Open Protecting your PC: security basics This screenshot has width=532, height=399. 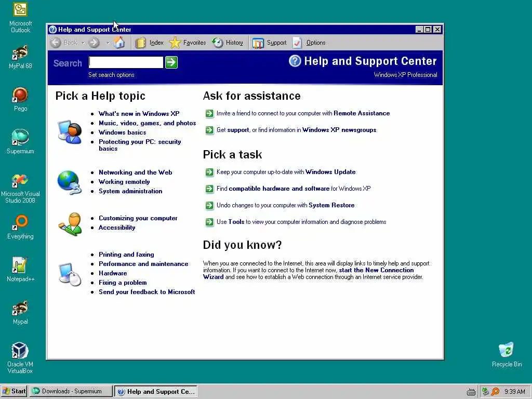[x=140, y=145]
